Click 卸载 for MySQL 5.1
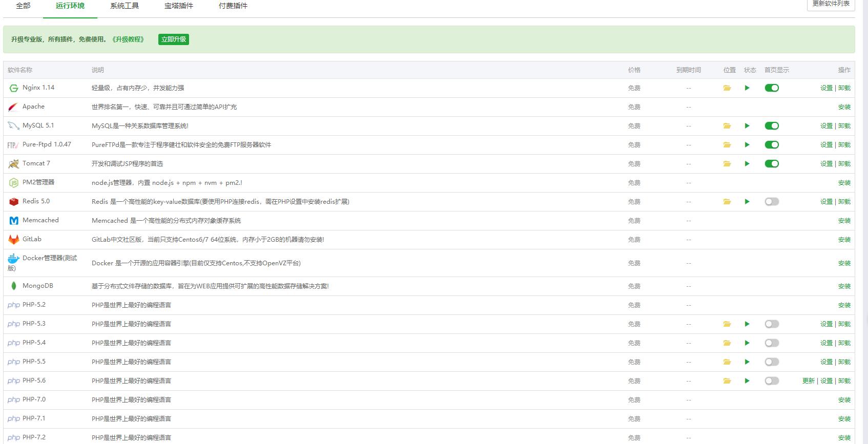Image resolution: width=868 pixels, height=444 pixels. (844, 126)
